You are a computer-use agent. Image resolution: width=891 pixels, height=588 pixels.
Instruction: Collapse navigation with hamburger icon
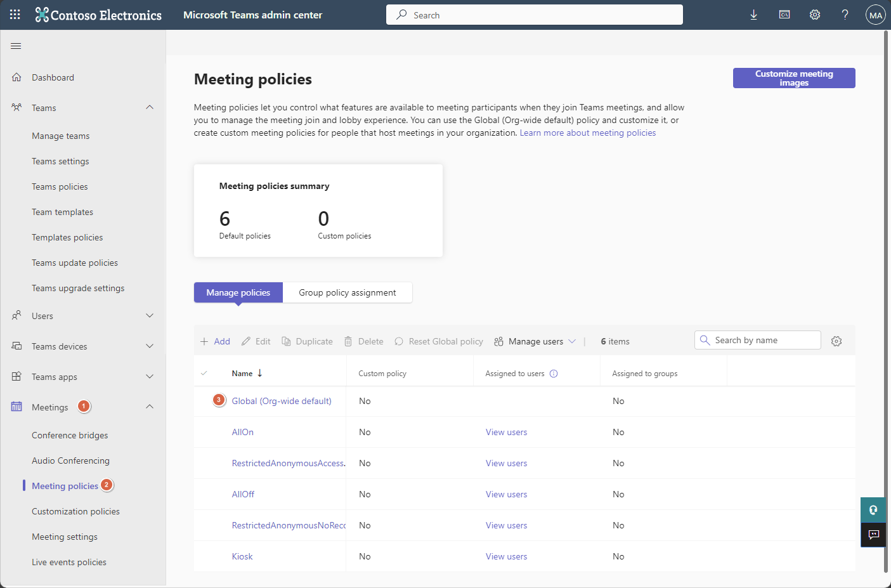pyautogui.click(x=16, y=46)
